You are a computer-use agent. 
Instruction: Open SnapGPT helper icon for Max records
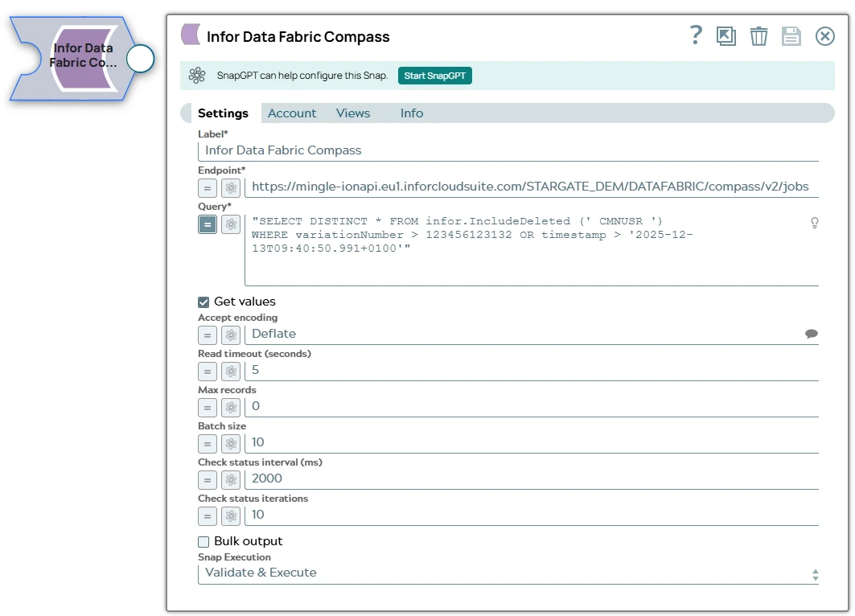(x=231, y=407)
